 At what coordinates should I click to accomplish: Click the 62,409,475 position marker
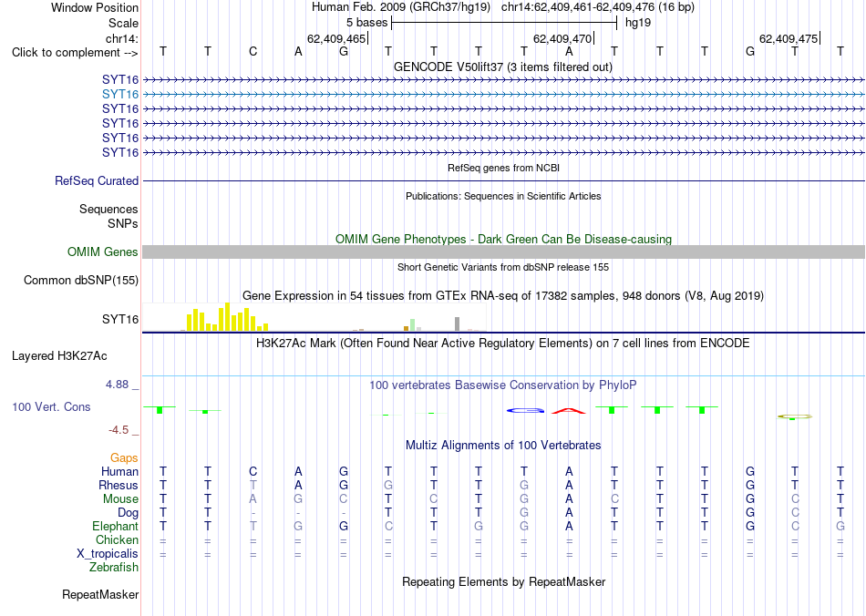point(789,38)
